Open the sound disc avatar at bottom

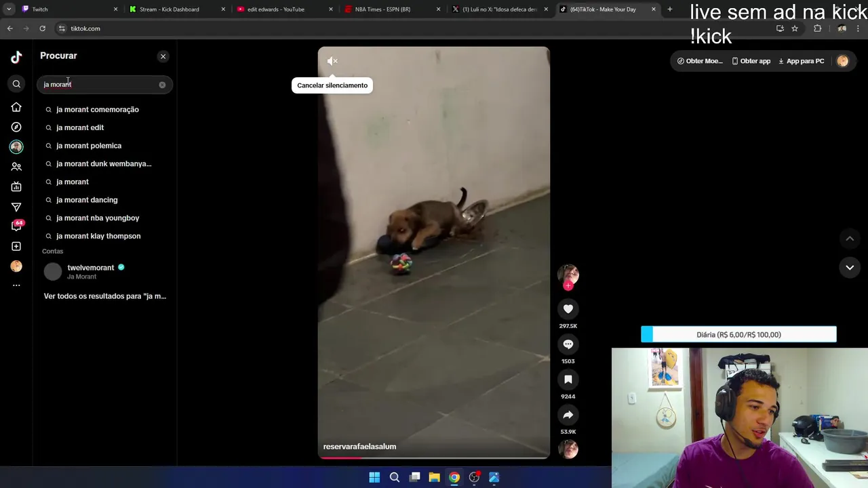coord(568,449)
